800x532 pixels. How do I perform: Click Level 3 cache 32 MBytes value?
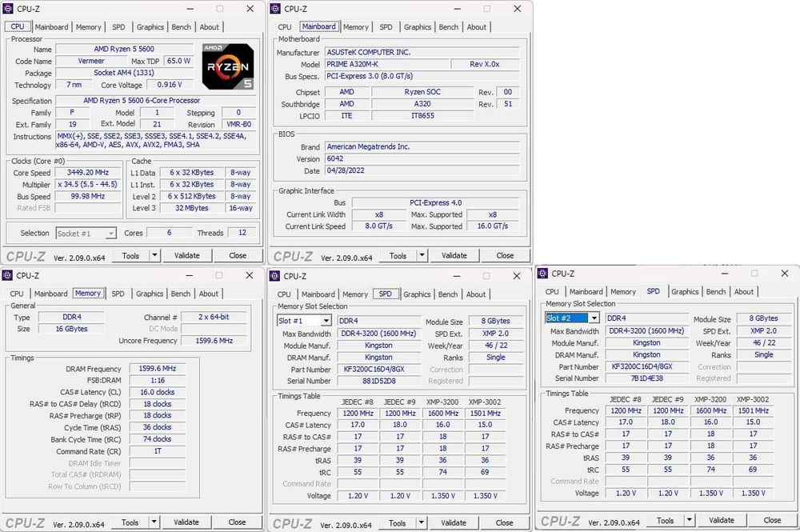point(192,208)
